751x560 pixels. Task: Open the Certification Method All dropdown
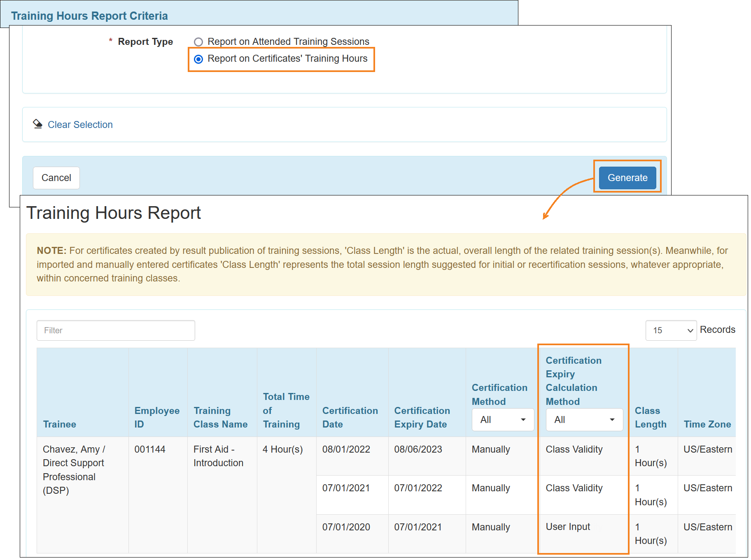503,420
